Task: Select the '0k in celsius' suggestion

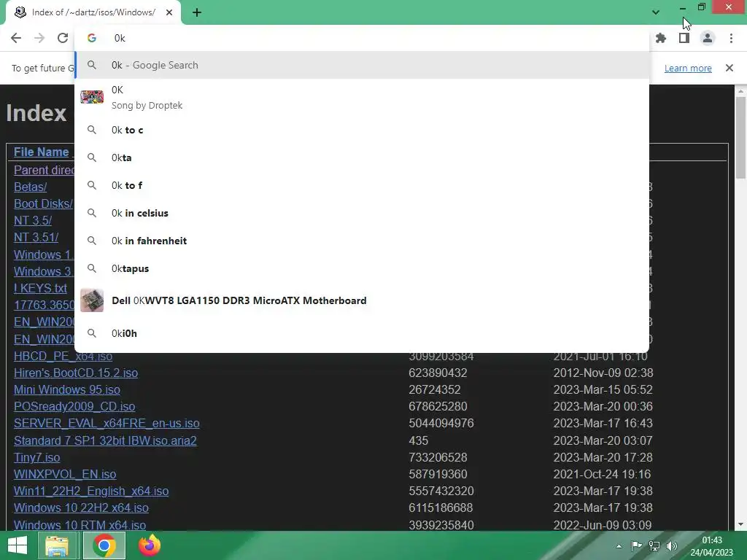Action: click(x=362, y=213)
